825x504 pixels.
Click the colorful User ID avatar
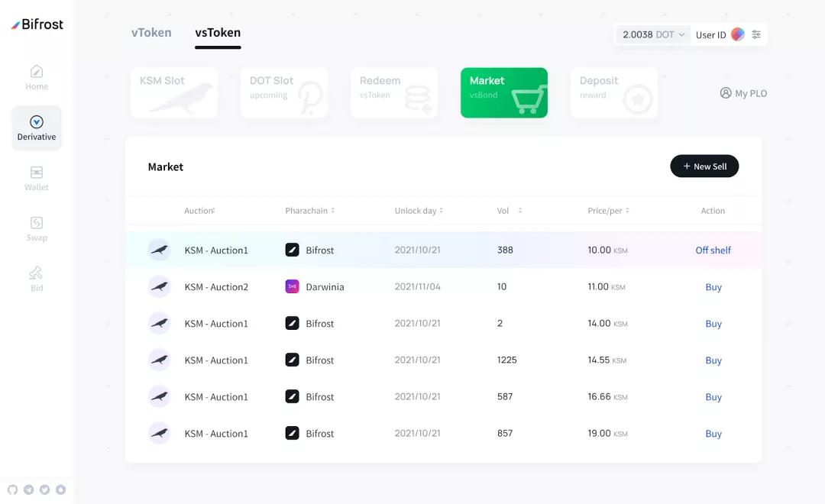[737, 34]
